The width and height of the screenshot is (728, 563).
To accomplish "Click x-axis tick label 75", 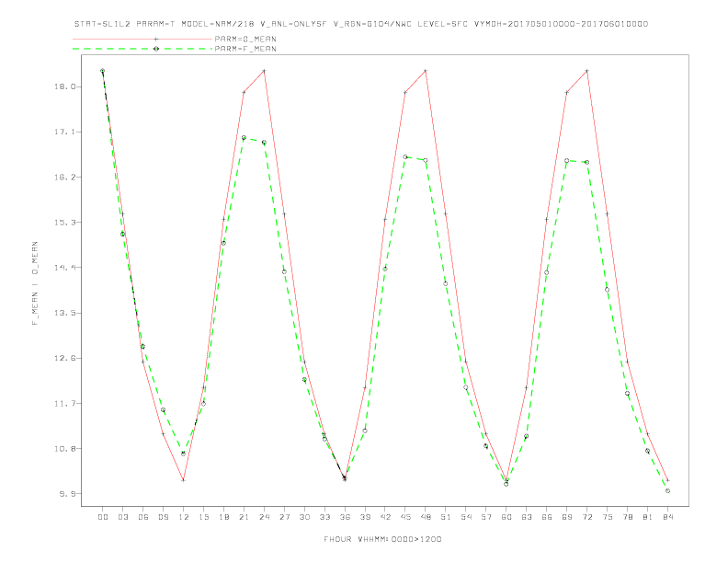I will [608, 517].
